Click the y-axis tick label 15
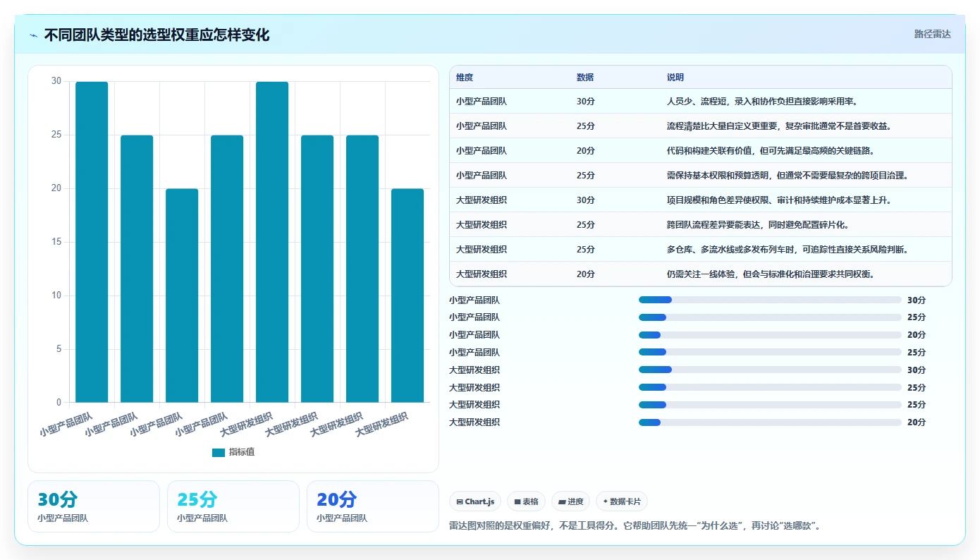The height and width of the screenshot is (560, 980). (x=56, y=242)
